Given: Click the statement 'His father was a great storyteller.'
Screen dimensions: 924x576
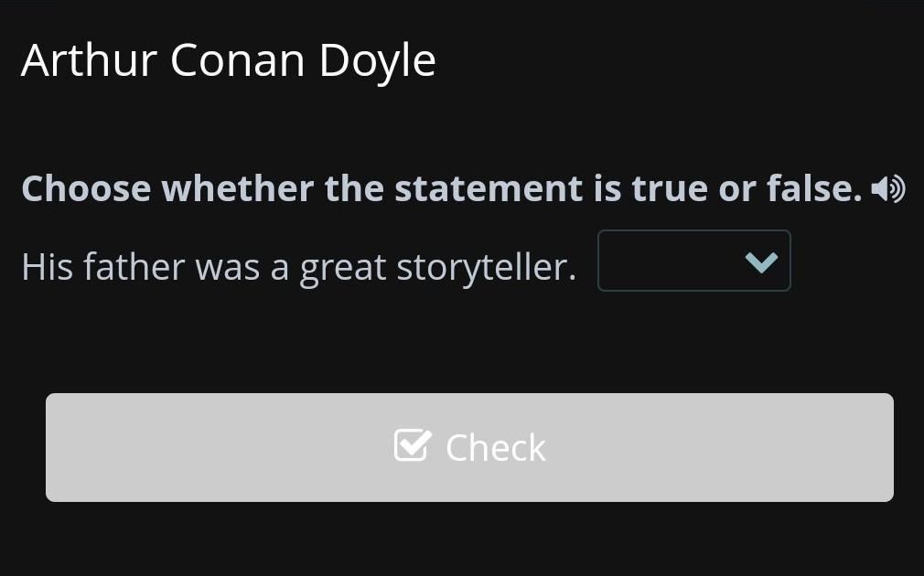Looking at the screenshot, I should 298,267.
